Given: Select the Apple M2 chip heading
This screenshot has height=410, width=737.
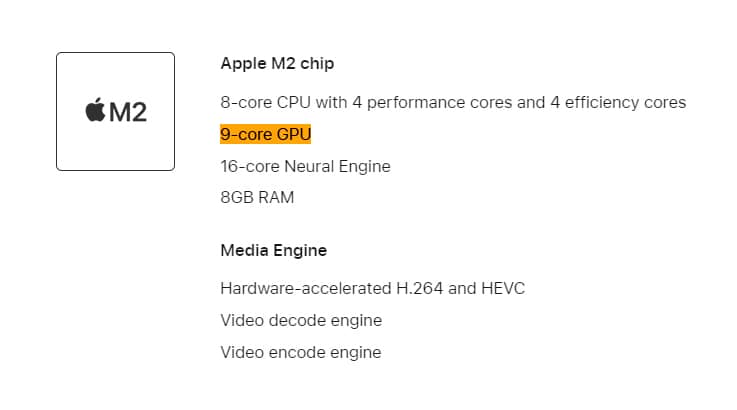Looking at the screenshot, I should [277, 64].
